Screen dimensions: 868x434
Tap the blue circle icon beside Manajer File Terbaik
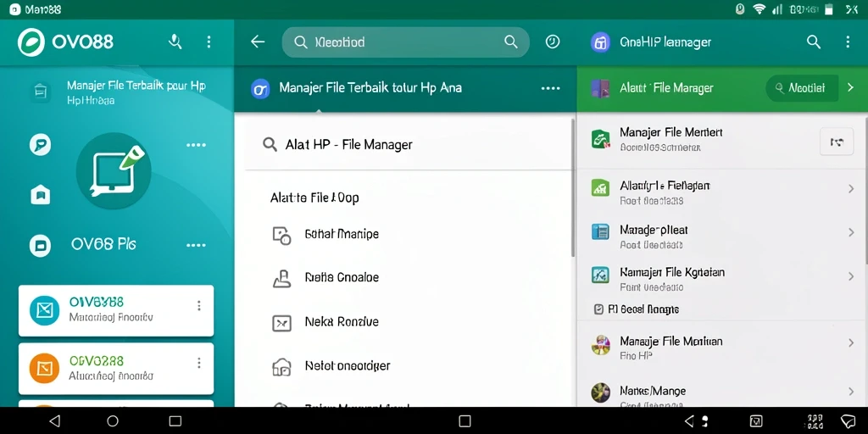[260, 88]
